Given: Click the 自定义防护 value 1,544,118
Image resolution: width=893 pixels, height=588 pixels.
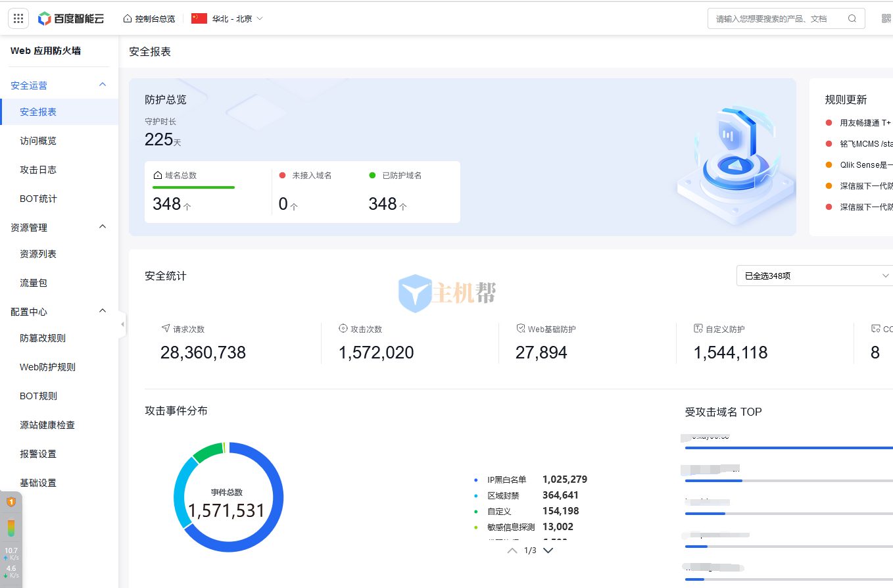Looking at the screenshot, I should point(731,353).
